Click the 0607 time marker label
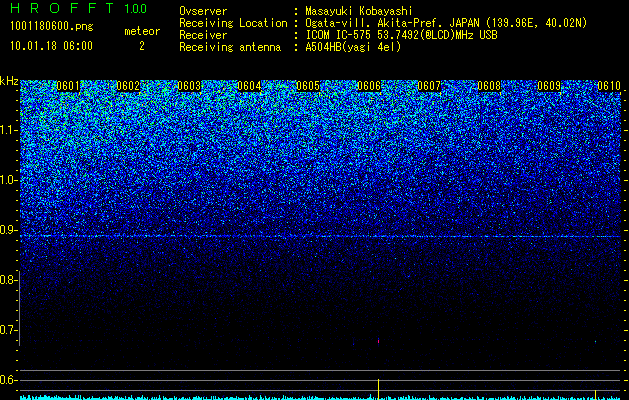Screen dimensions: 629x400 (x=429, y=86)
